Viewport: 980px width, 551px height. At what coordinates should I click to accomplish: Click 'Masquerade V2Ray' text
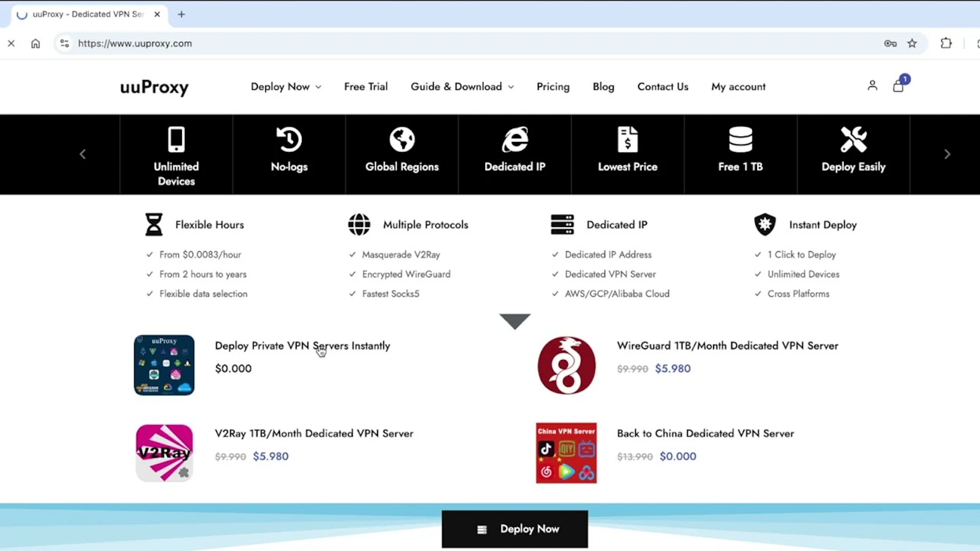coord(401,255)
